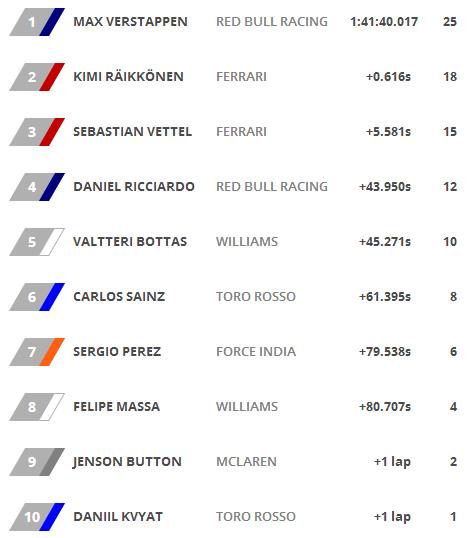The height and width of the screenshot is (538, 469).
Task: Click the position 4 Red Bull badge
Action: point(37,187)
